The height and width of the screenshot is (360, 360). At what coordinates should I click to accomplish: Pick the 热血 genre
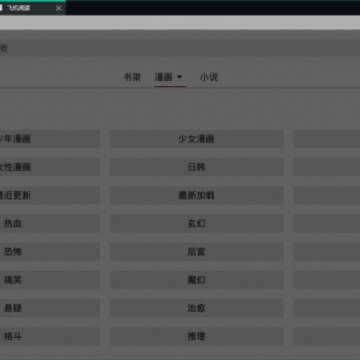point(50,223)
